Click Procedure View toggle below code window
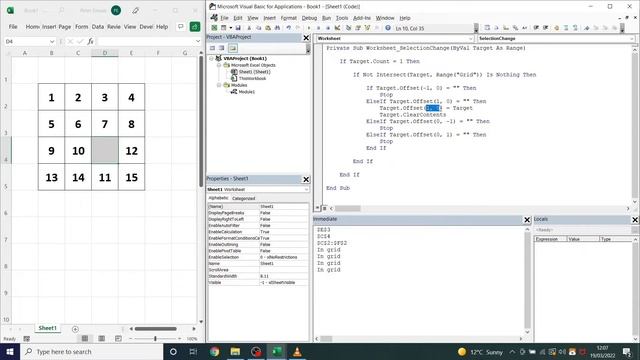640x360 pixels. pyautogui.click(x=317, y=208)
